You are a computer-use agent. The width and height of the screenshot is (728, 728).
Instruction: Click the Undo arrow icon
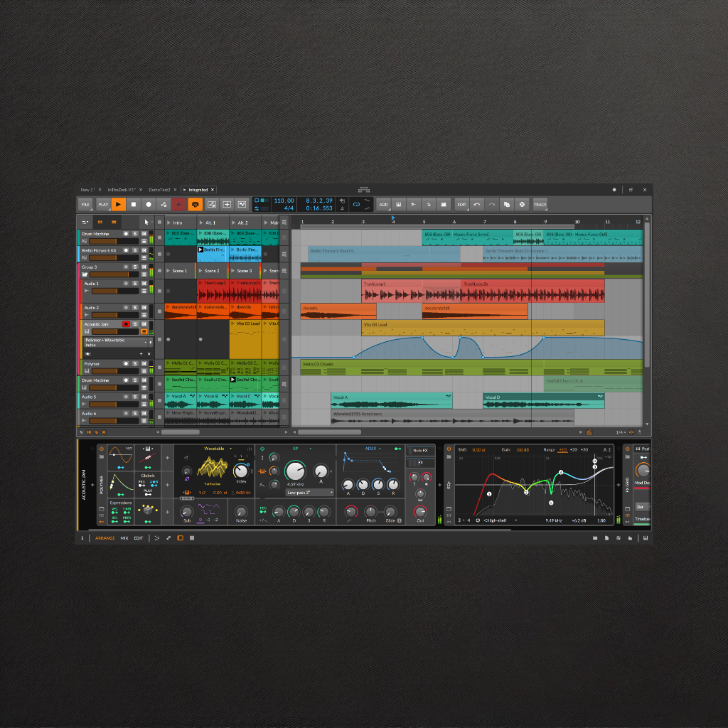coord(478,205)
